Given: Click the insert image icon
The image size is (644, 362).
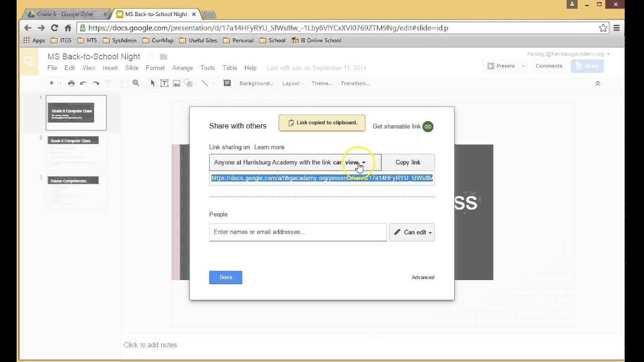Looking at the screenshot, I should [176, 83].
